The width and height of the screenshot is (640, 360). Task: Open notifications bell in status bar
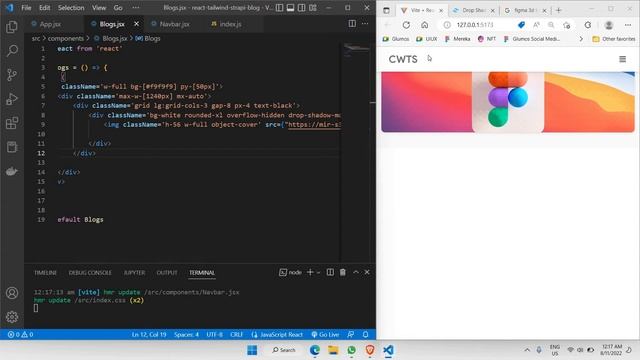(365, 334)
